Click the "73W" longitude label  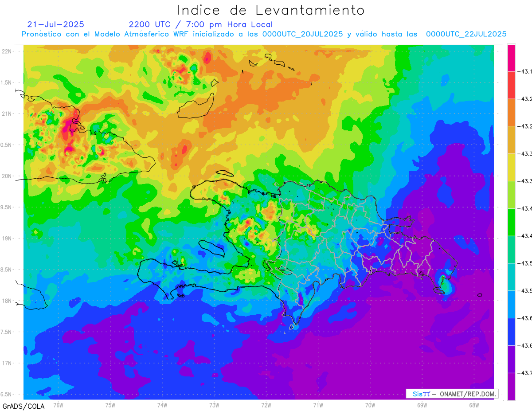click(x=214, y=405)
